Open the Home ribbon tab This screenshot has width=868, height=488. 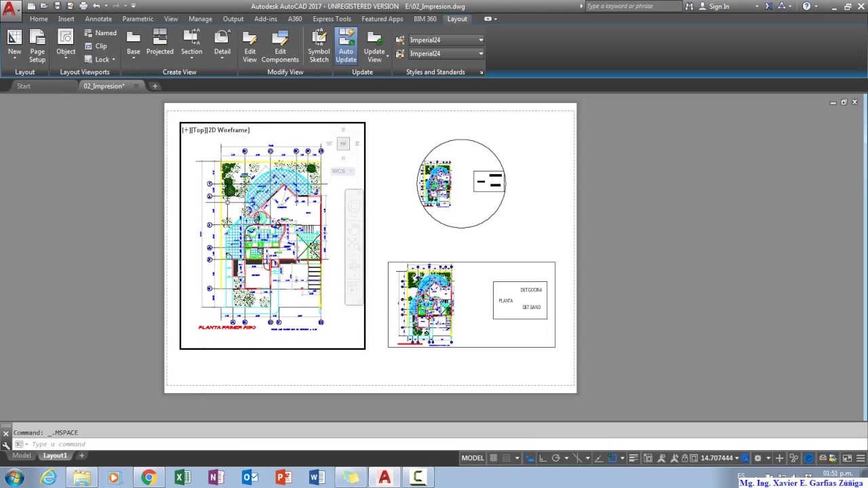pyautogui.click(x=39, y=19)
